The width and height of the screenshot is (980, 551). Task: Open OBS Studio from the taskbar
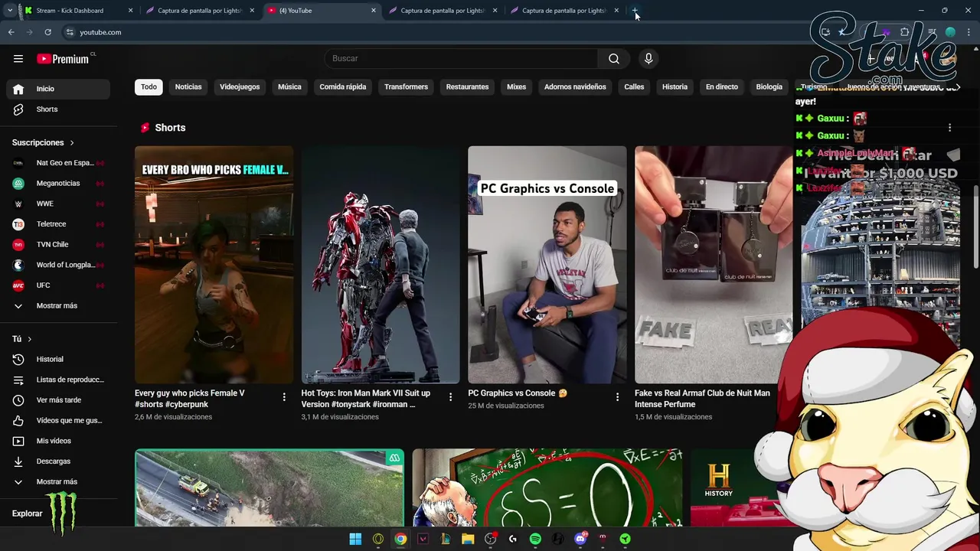pos(491,539)
